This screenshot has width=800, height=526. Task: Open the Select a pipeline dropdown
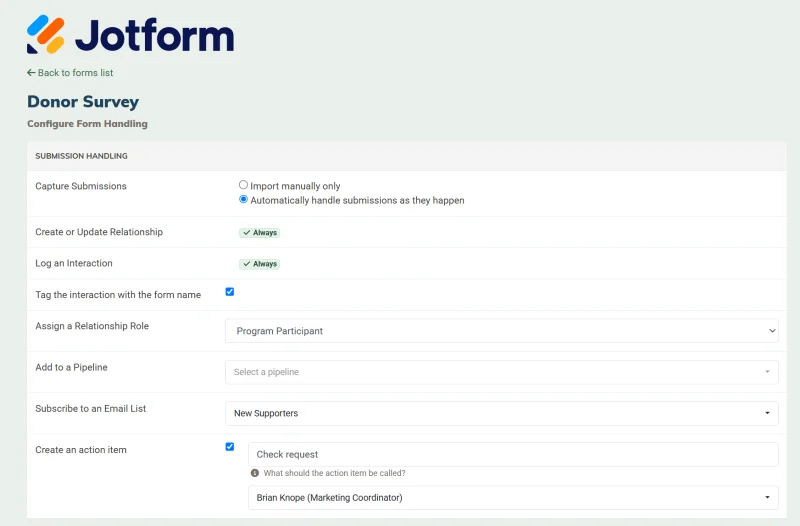[502, 372]
